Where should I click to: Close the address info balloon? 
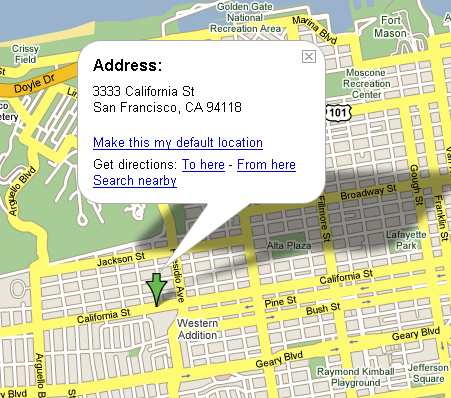309,57
